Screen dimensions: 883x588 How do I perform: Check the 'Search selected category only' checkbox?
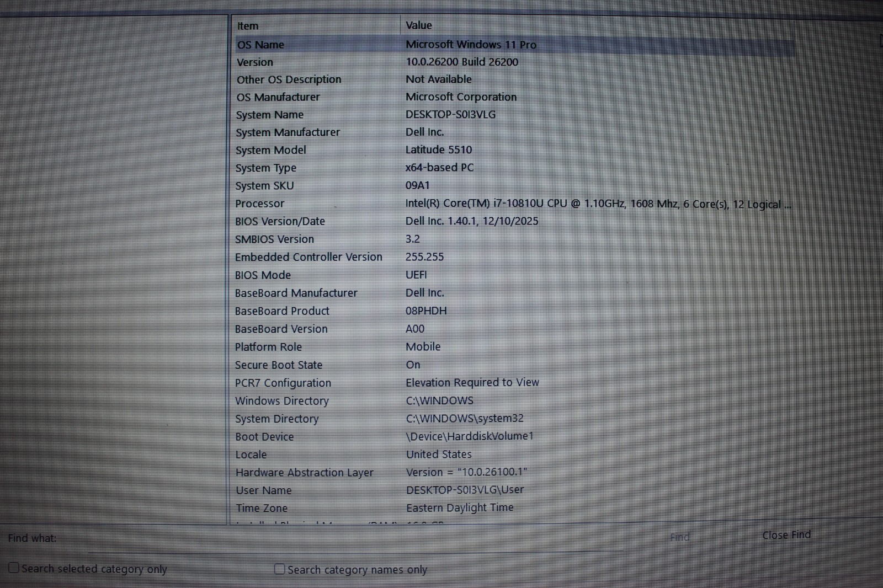click(x=14, y=568)
